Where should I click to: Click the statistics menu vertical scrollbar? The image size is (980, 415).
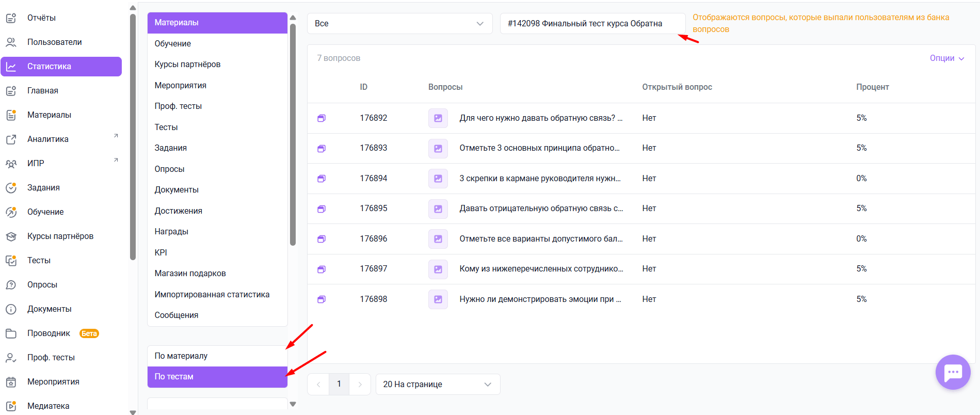click(x=293, y=134)
